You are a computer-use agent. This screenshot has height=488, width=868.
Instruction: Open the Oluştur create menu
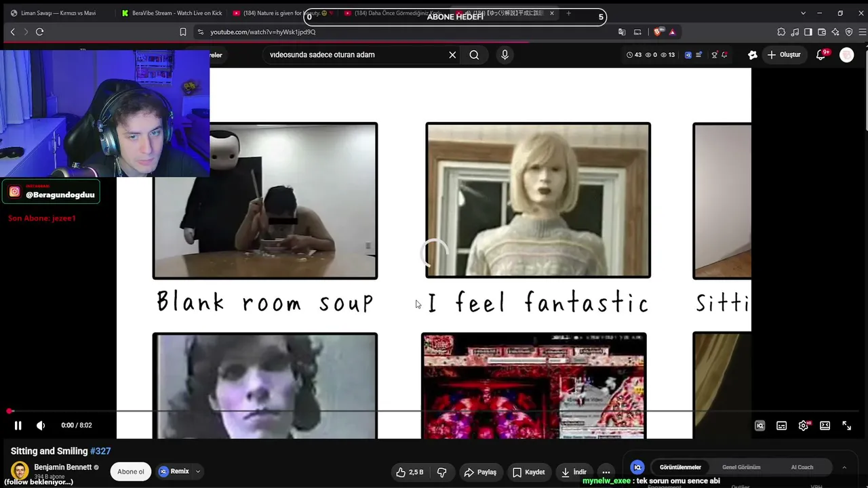(784, 55)
